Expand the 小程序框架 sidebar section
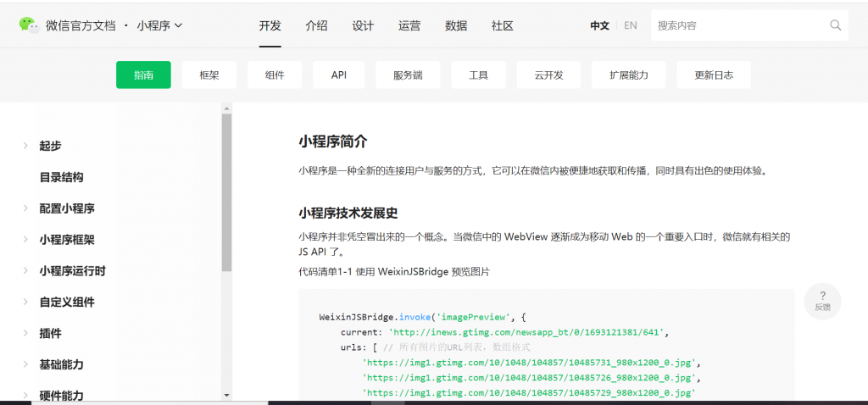Viewport: 868px width, 405px height. point(25,240)
